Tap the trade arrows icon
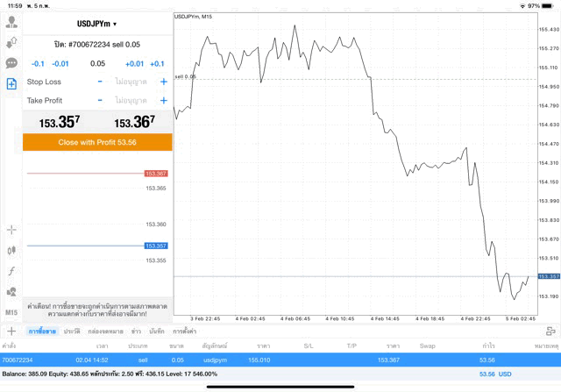The height and width of the screenshot is (392, 561). click(x=11, y=42)
